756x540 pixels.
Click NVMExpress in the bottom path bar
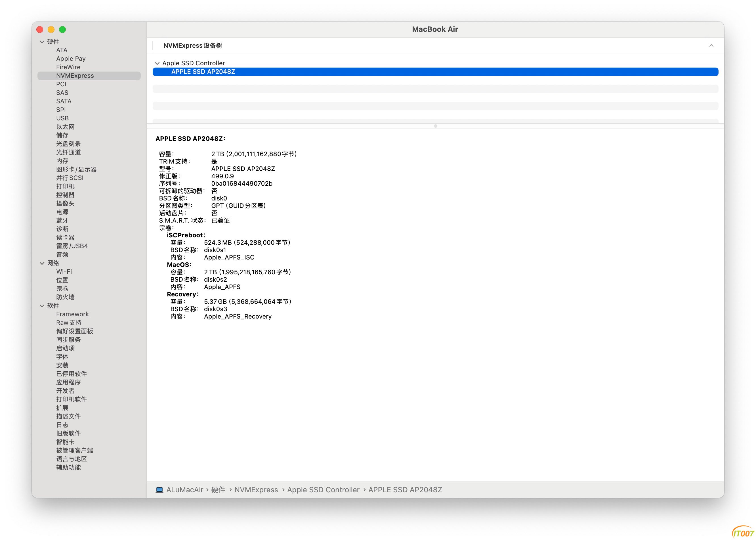point(256,490)
